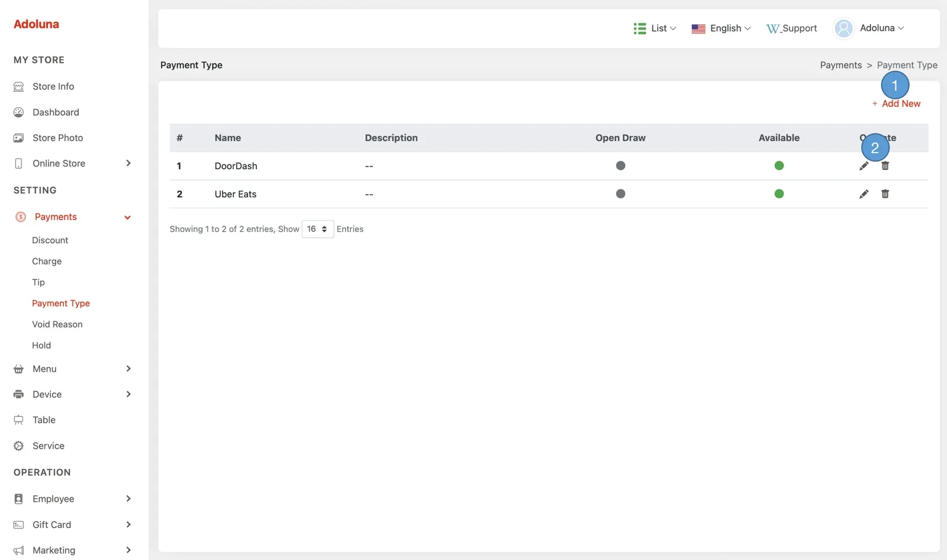Click the US flag language icon
Image resolution: width=947 pixels, height=560 pixels.
click(x=698, y=28)
